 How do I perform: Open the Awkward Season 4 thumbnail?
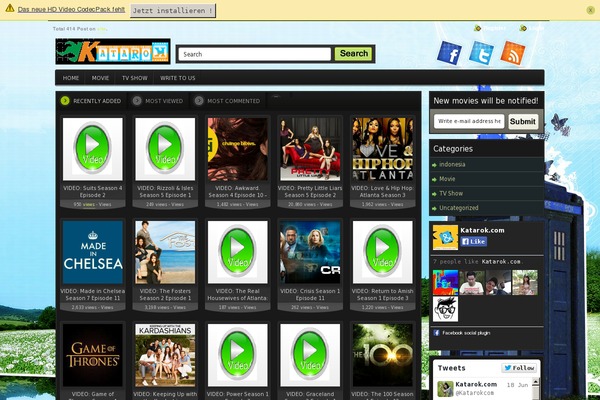coord(238,149)
